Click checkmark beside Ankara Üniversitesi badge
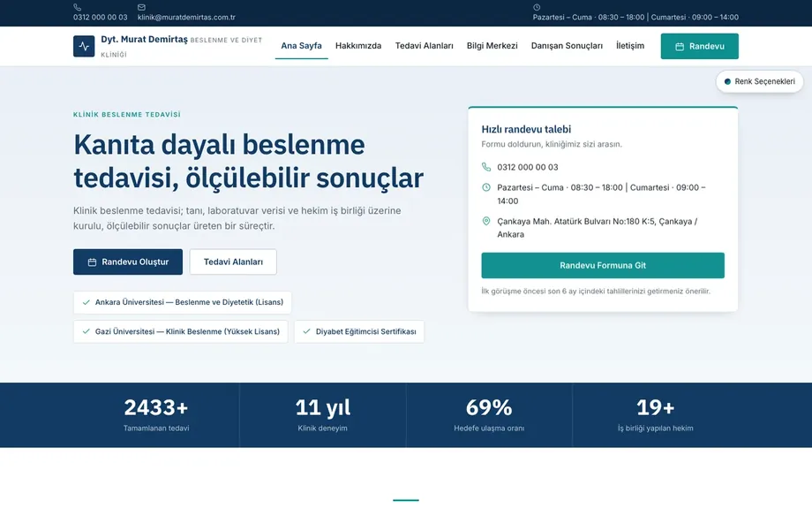Image resolution: width=812 pixels, height=508 pixels. 86,302
